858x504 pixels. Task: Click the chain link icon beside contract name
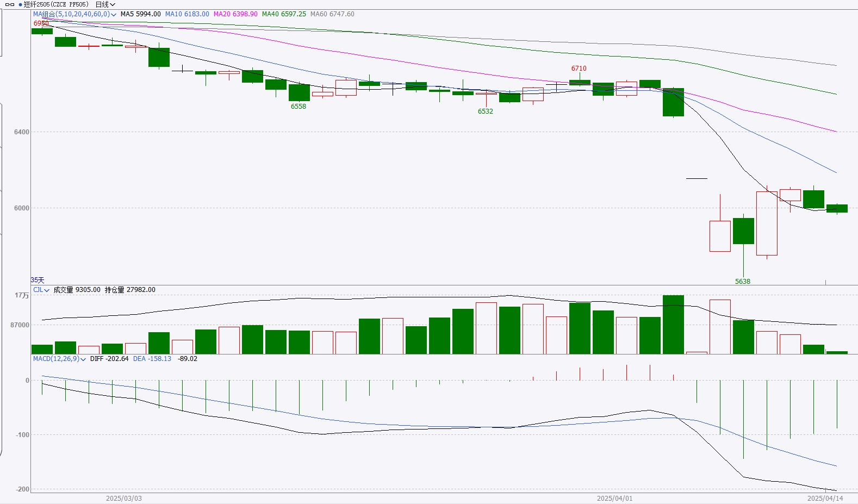[10, 4]
